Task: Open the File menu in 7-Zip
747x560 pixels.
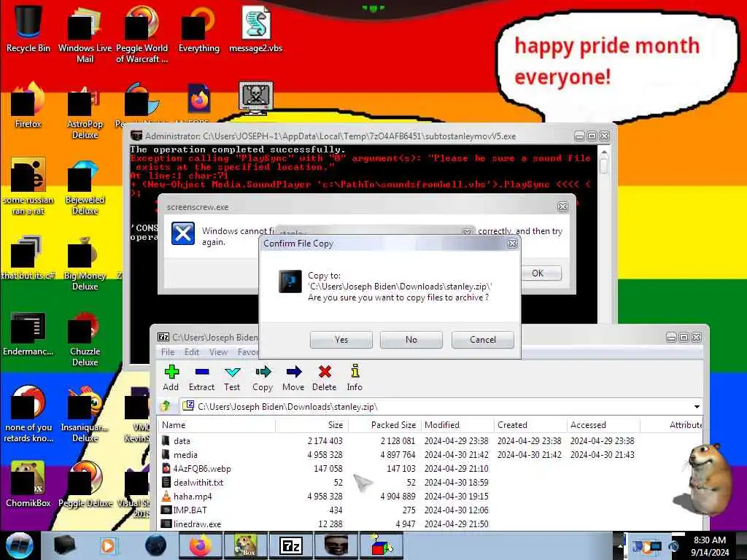Action: tap(168, 352)
